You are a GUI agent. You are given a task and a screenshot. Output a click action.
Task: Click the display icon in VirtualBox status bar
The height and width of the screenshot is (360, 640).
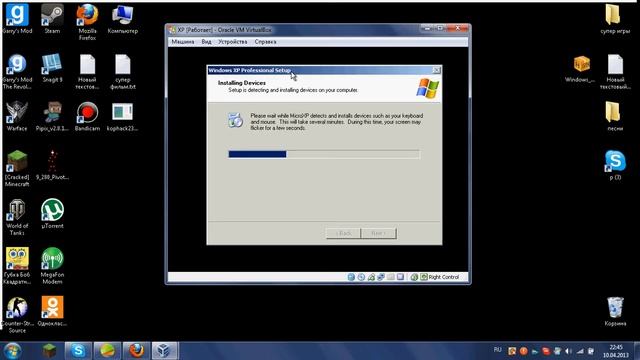click(400, 277)
